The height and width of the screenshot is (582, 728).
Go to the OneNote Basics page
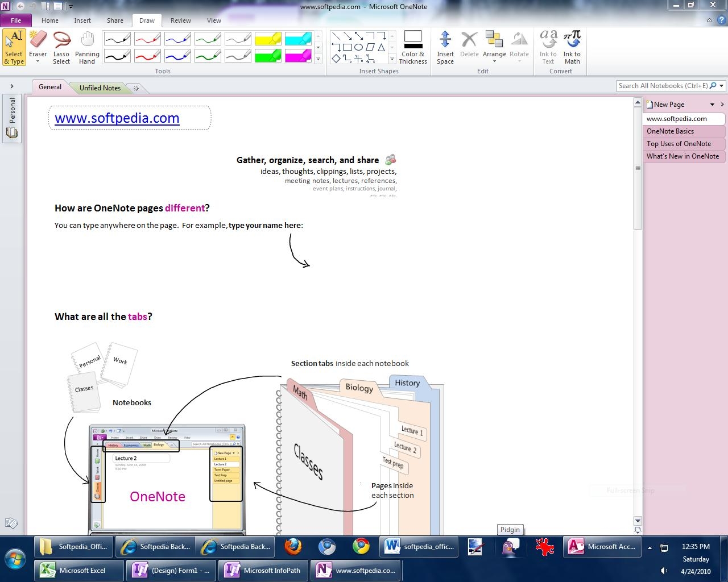[670, 131]
